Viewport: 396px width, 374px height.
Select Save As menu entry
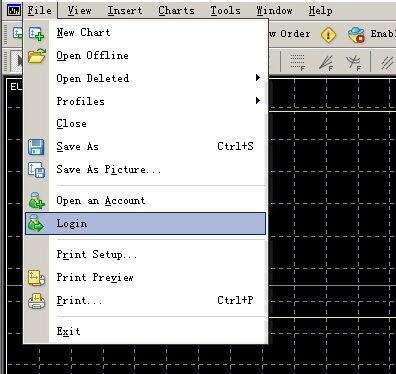pyautogui.click(x=146, y=146)
